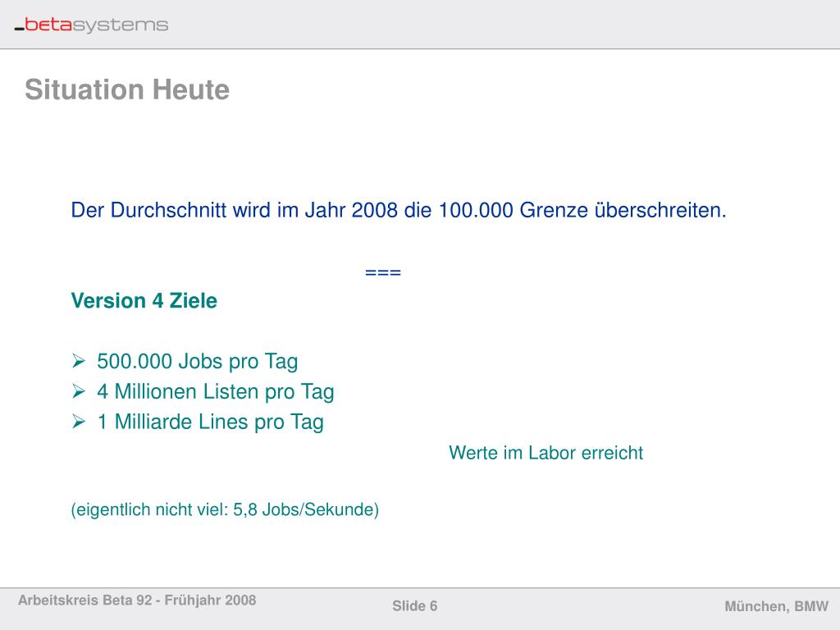Viewport: 840px width, 630px height.
Task: Click the '500.000 Jobs pro Tag' bullet
Action: [197, 362]
